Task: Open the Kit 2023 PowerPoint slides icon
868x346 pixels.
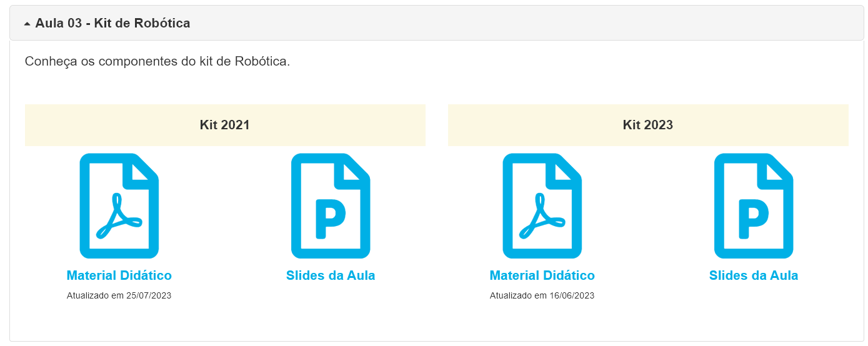Action: pyautogui.click(x=754, y=205)
